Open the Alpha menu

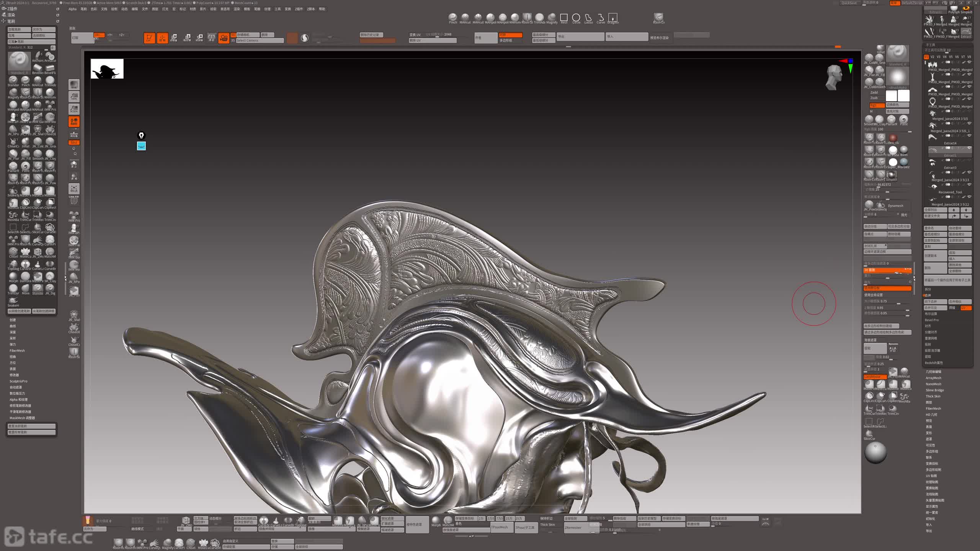(72, 9)
